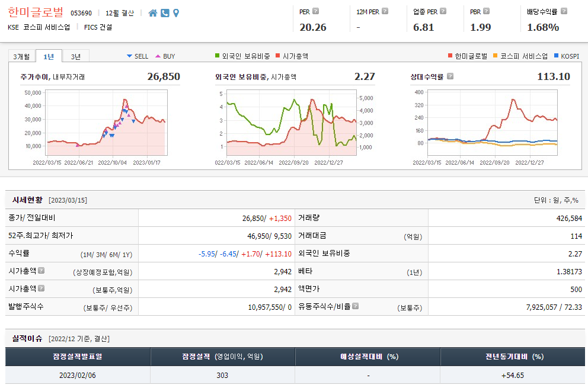Click the 한미글로벌 company name title
The width and height of the screenshot is (588, 388).
pos(36,12)
